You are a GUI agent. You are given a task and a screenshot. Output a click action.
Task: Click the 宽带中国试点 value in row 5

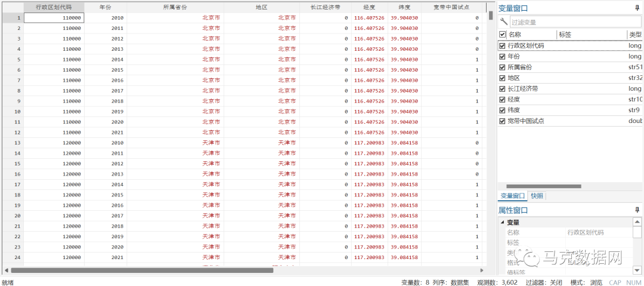(452, 60)
